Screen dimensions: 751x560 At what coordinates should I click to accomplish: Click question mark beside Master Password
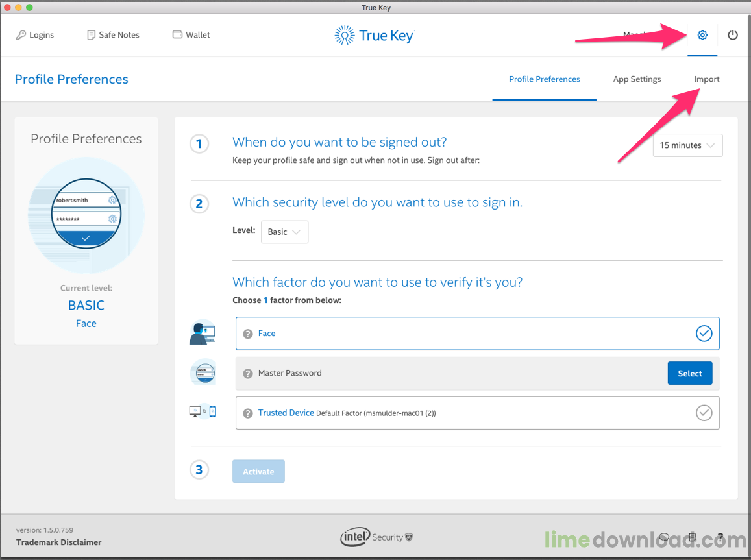tap(247, 373)
